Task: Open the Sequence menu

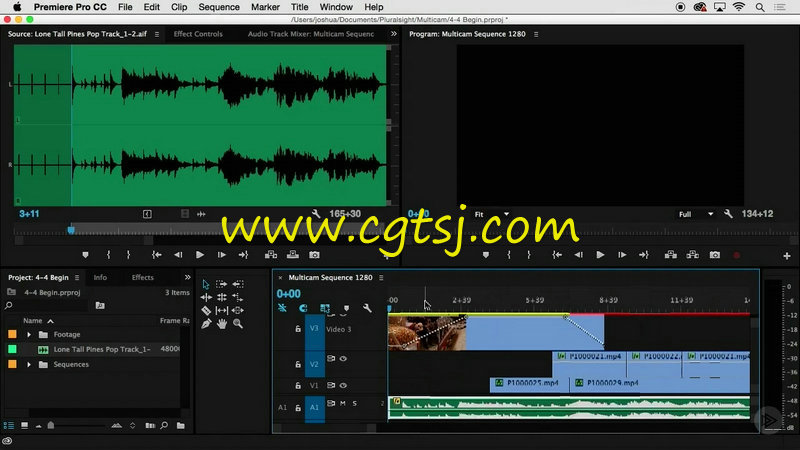Action: point(219,7)
